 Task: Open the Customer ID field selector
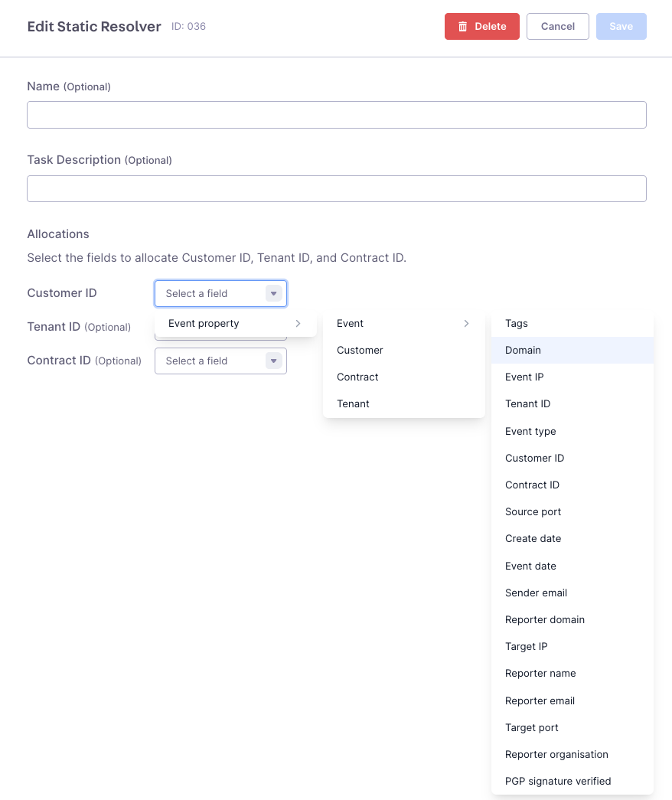tap(220, 293)
